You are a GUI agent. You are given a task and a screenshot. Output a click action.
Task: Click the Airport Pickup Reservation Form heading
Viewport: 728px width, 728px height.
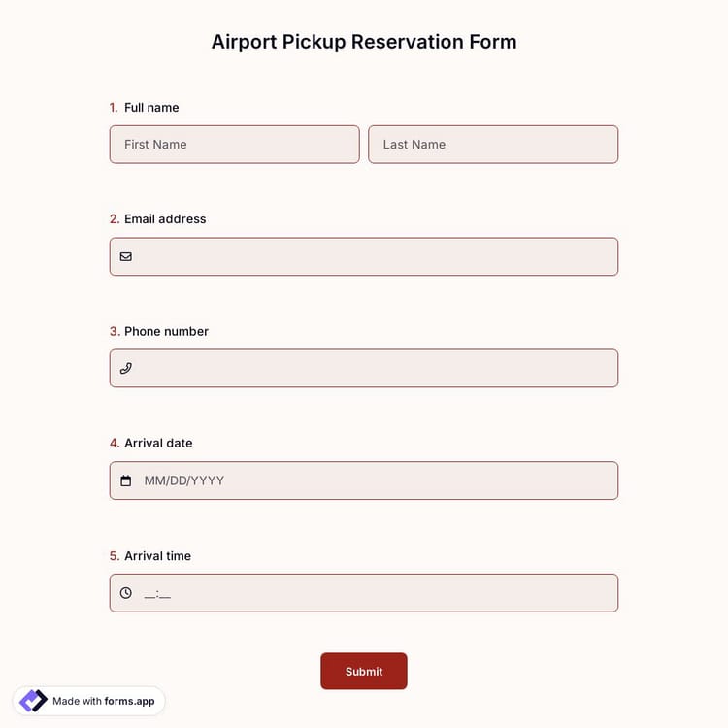coord(364,42)
